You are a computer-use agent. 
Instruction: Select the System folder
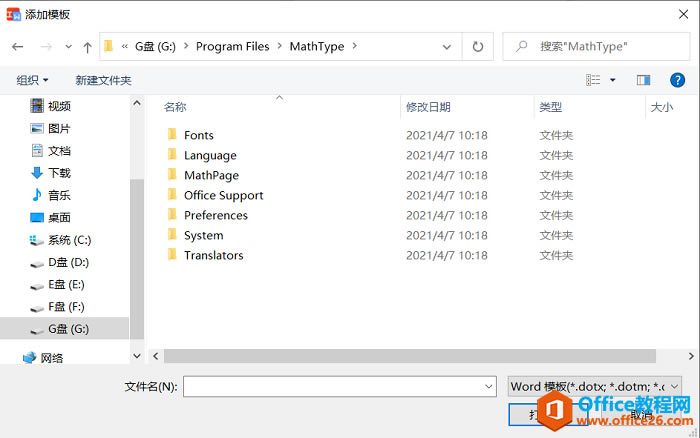(204, 235)
